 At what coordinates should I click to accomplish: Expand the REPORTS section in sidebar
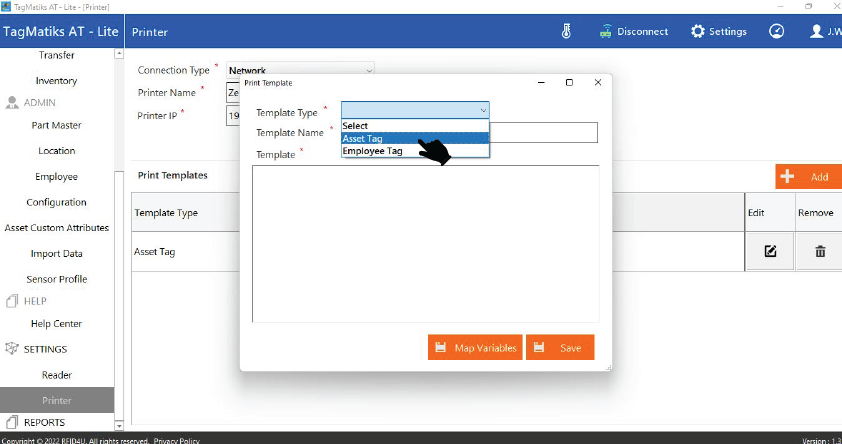pos(44,423)
